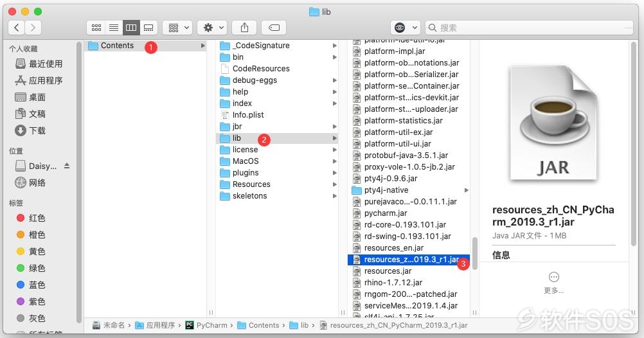Select the lib folder
The height and width of the screenshot is (338, 644).
[x=278, y=138]
